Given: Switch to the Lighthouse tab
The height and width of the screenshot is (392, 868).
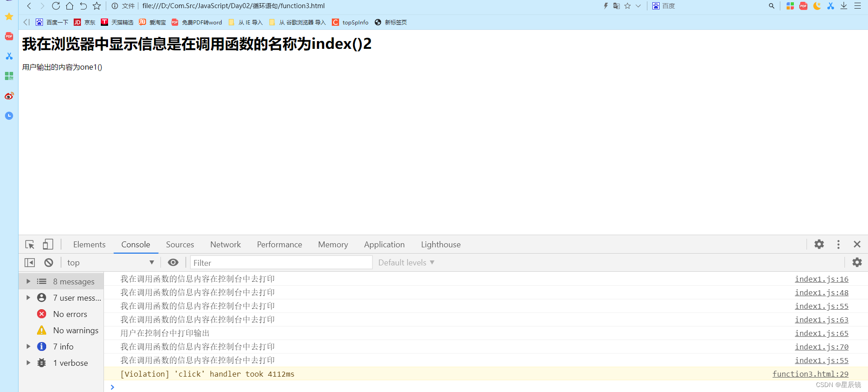Looking at the screenshot, I should [441, 245].
